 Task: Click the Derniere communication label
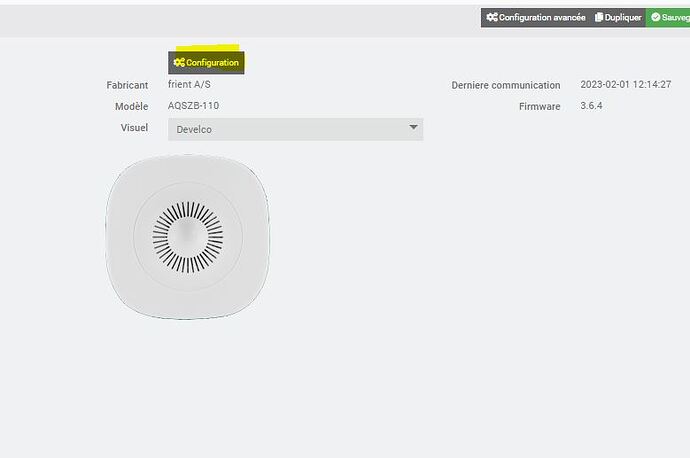click(506, 85)
